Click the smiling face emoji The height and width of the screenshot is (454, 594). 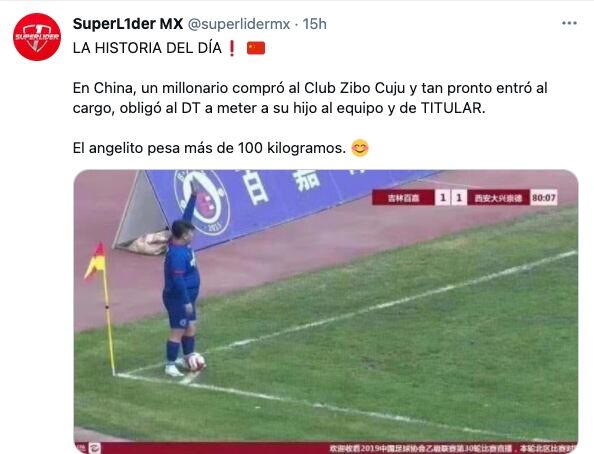[x=360, y=148]
